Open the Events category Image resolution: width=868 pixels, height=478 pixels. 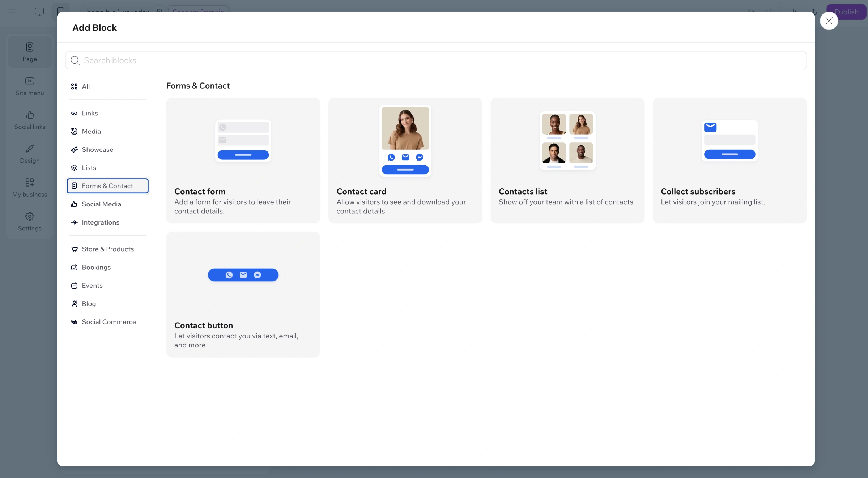[x=107, y=286]
